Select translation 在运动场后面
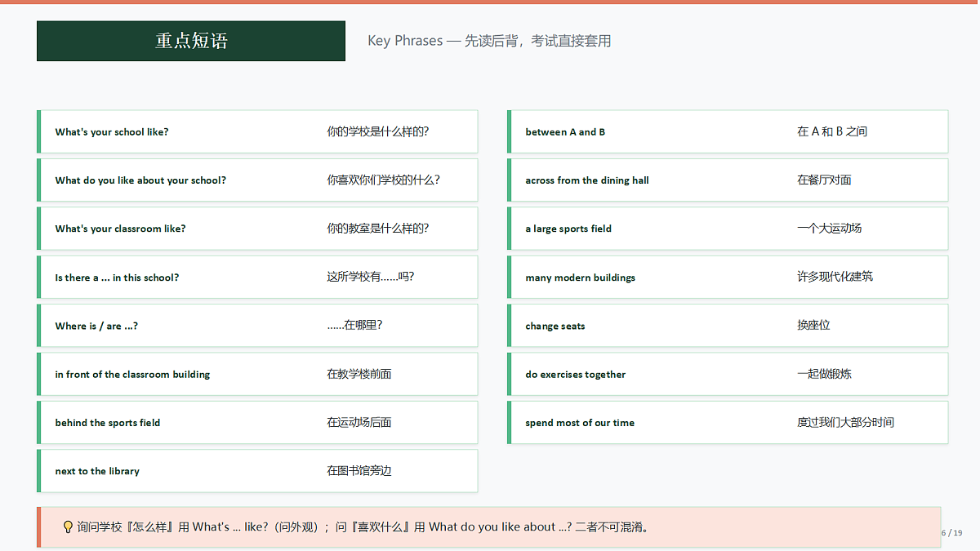Screen dimensions: 980x551 (x=359, y=422)
